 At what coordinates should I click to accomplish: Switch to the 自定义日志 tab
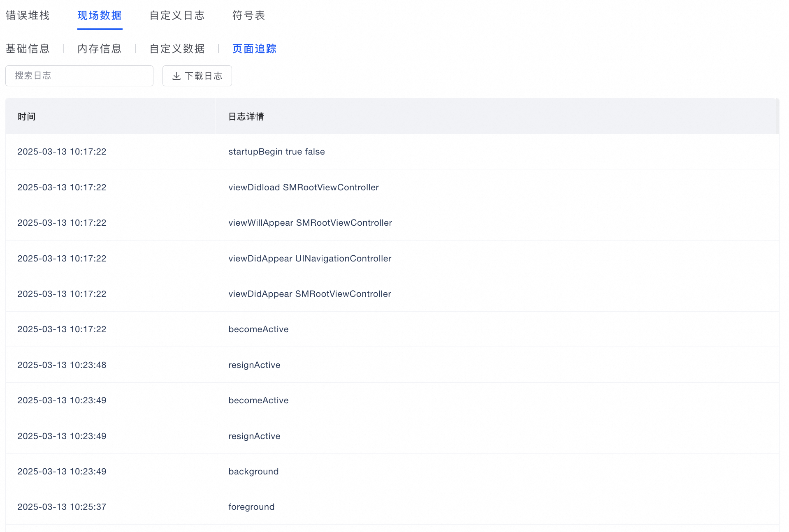[x=177, y=16]
